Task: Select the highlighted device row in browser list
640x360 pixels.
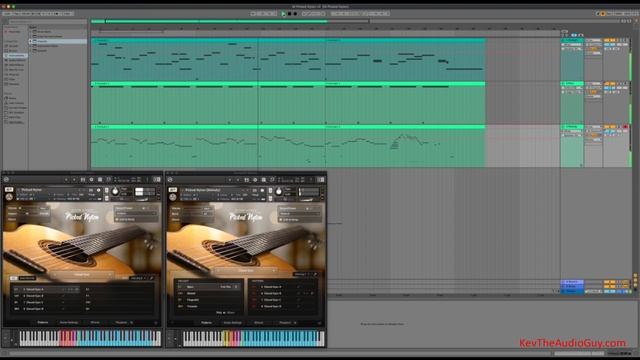Action: (x=59, y=41)
